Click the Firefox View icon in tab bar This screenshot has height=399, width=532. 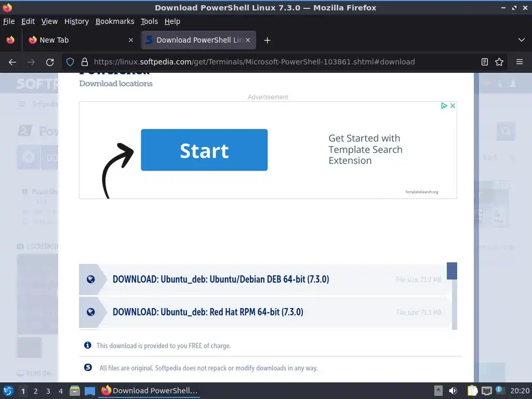pos(10,40)
